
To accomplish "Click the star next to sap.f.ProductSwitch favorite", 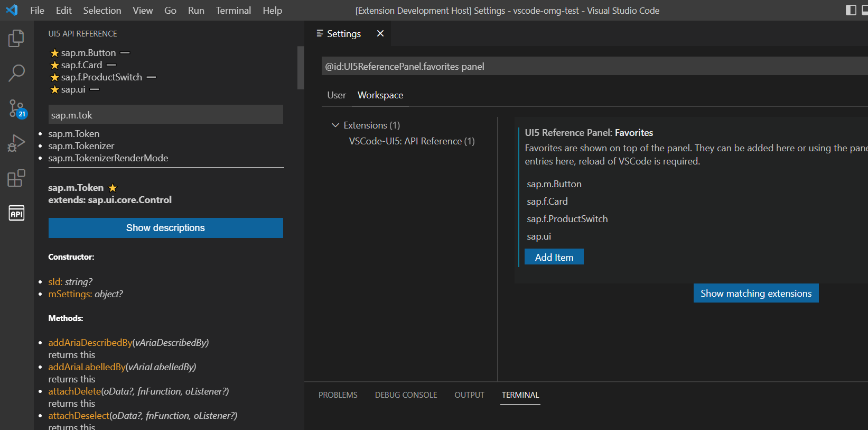I will 54,77.
